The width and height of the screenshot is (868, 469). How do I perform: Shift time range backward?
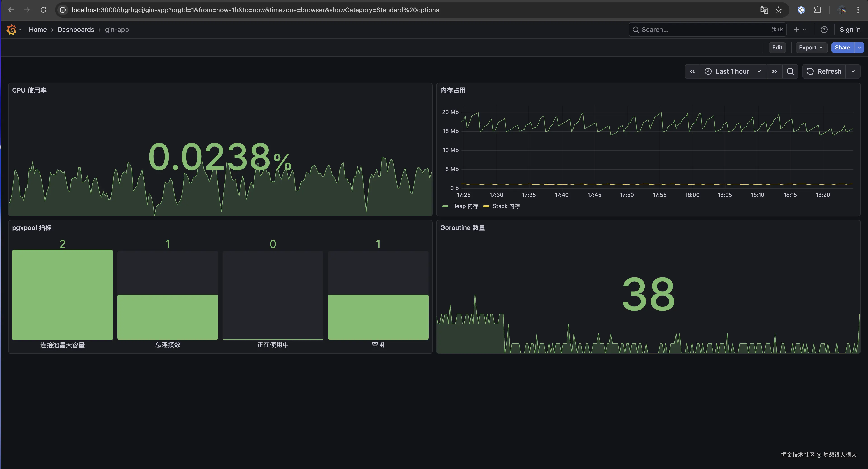pos(692,71)
